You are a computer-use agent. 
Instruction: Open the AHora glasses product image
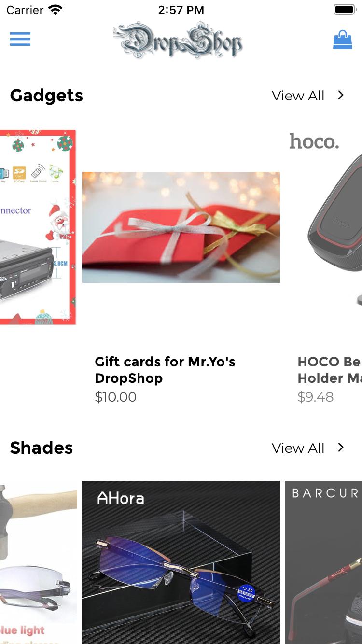(181, 562)
